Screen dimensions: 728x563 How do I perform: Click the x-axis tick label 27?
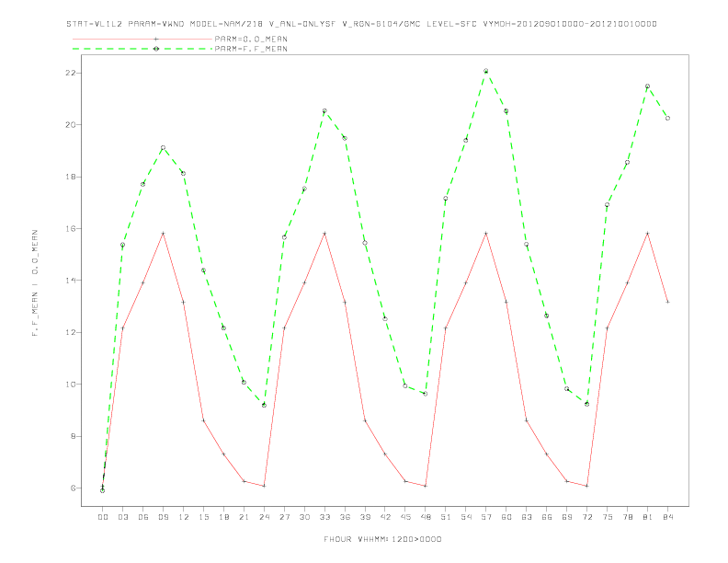[x=284, y=517]
